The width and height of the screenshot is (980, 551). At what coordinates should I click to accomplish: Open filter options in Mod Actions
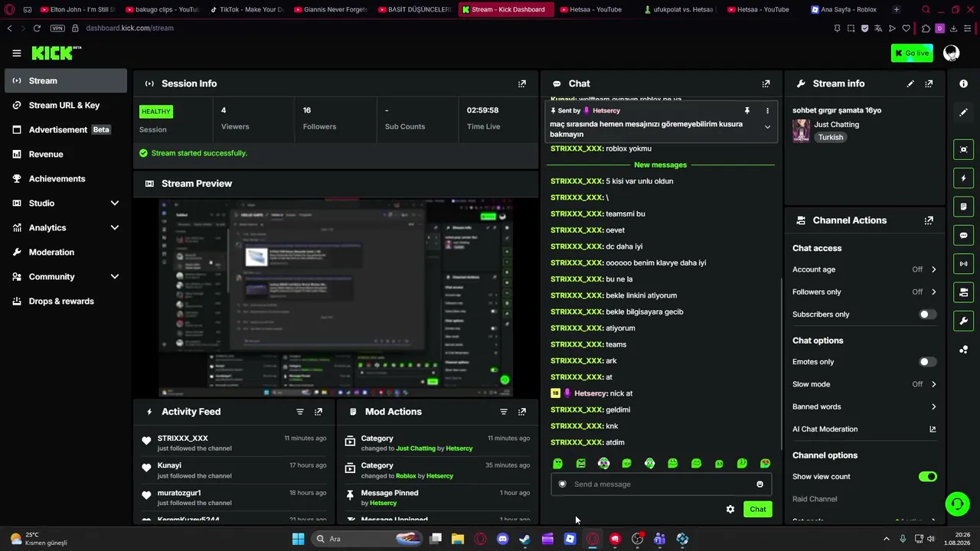504,412
